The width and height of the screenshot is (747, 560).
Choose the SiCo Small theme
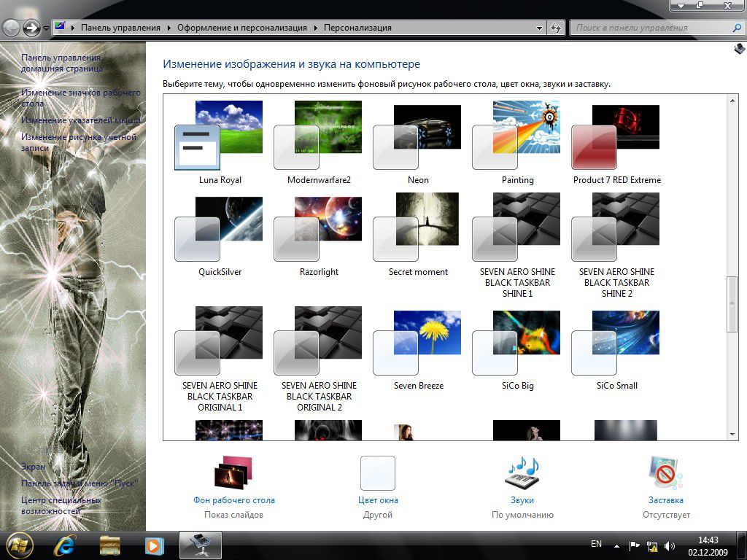[617, 350]
